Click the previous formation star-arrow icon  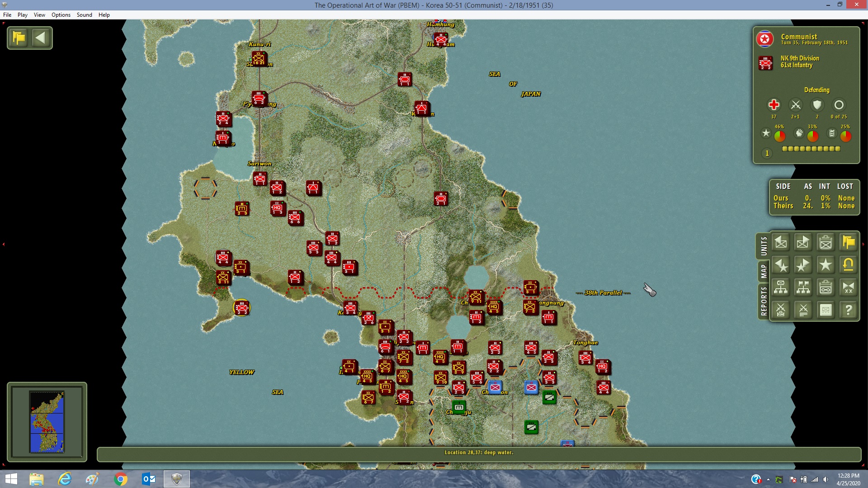(781, 265)
